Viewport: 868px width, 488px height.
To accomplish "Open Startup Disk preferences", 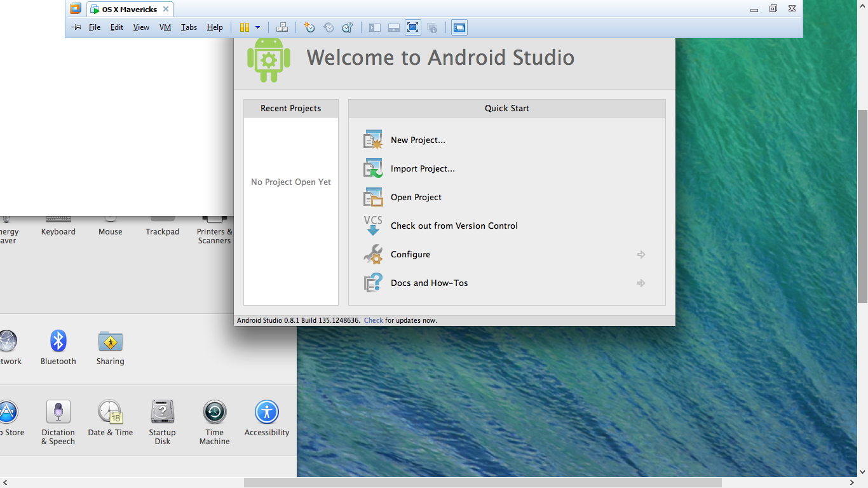I will click(x=163, y=423).
